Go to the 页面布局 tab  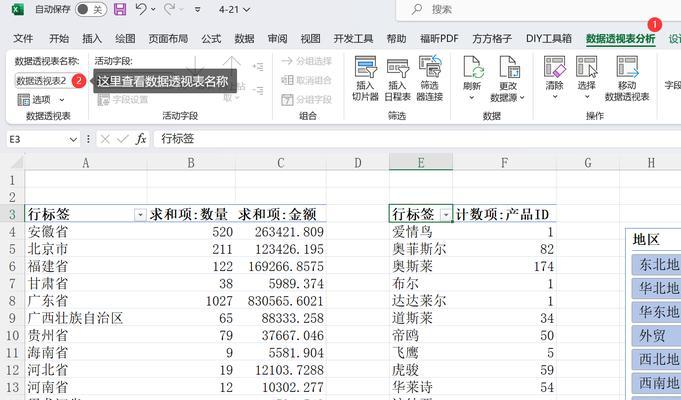(168, 39)
